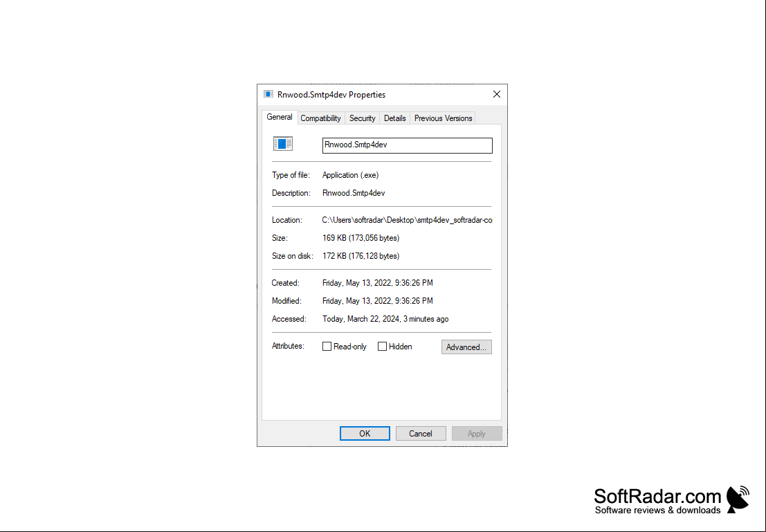
Task: Open the Details tab
Action: click(x=394, y=118)
